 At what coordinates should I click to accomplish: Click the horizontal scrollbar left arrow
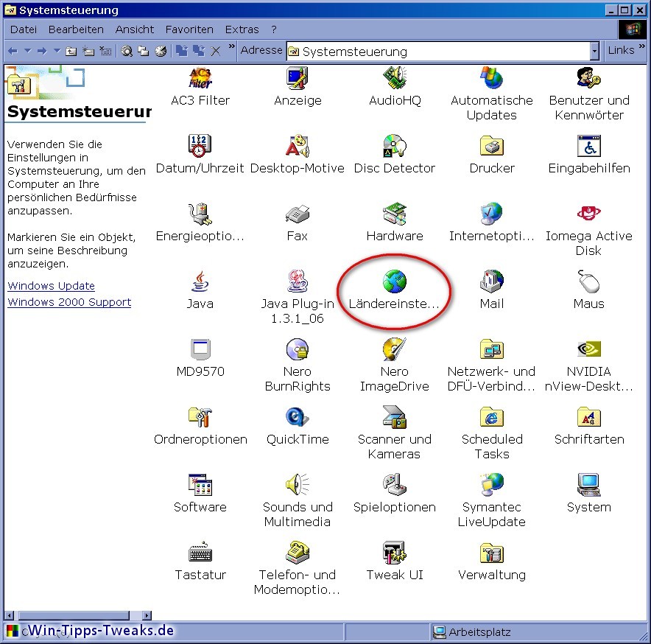(10, 615)
